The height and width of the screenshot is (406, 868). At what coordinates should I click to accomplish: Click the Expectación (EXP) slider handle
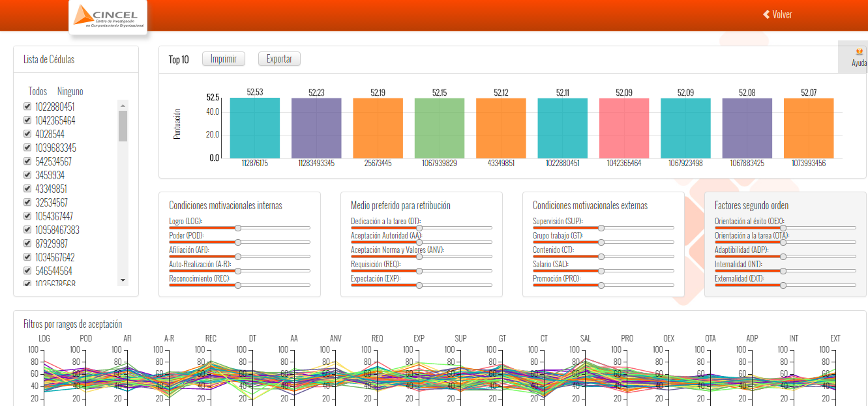419,285
